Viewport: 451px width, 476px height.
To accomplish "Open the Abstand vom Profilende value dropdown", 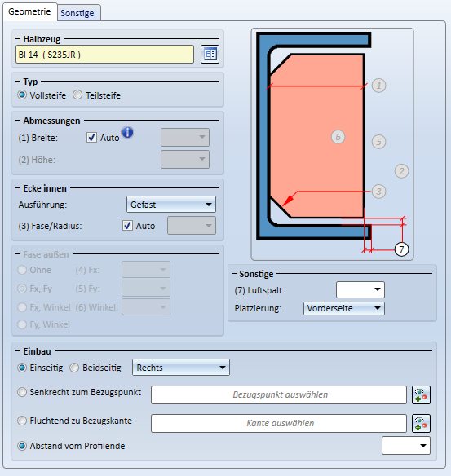I will point(406,446).
